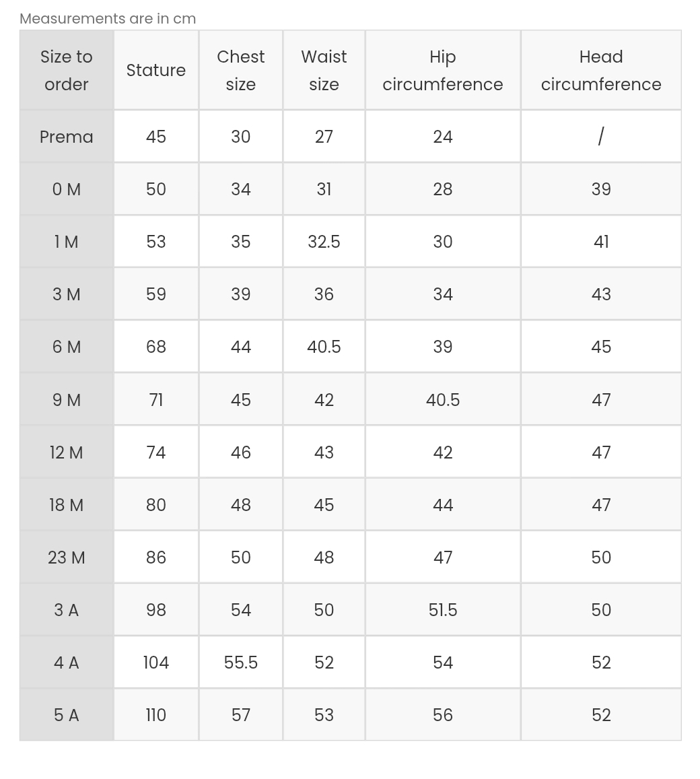
Task: Select the Prema size row label
Action: pos(67,137)
